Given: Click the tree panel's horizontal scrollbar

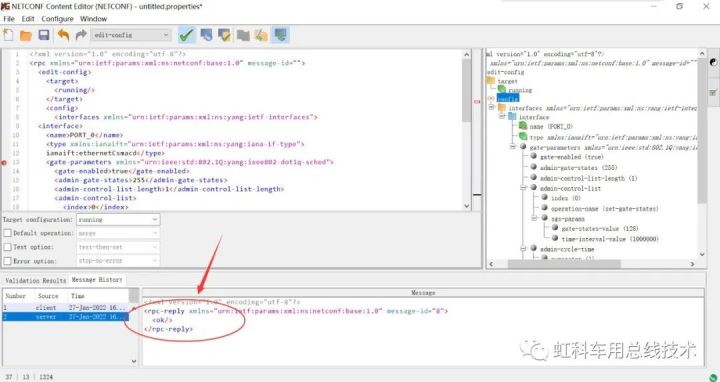Looking at the screenshot, I should tap(564, 264).
